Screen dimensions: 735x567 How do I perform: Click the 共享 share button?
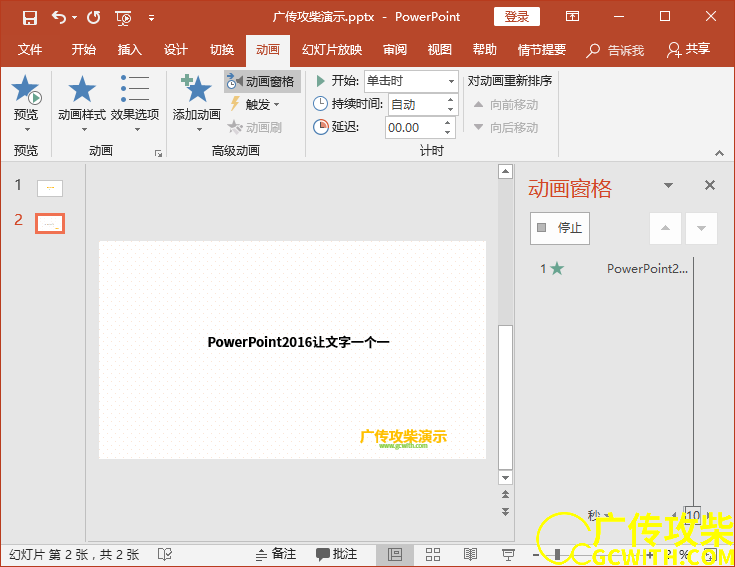click(x=689, y=49)
